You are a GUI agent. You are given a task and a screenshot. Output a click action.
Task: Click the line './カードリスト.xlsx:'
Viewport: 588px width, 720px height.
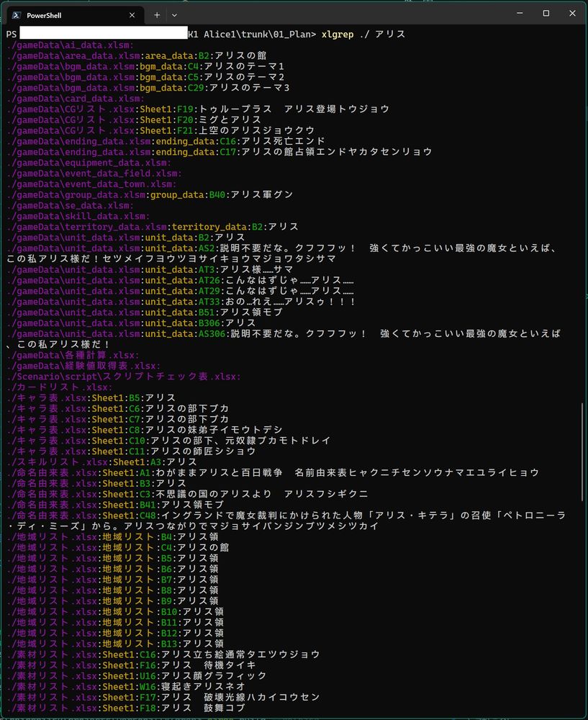[x=59, y=387]
